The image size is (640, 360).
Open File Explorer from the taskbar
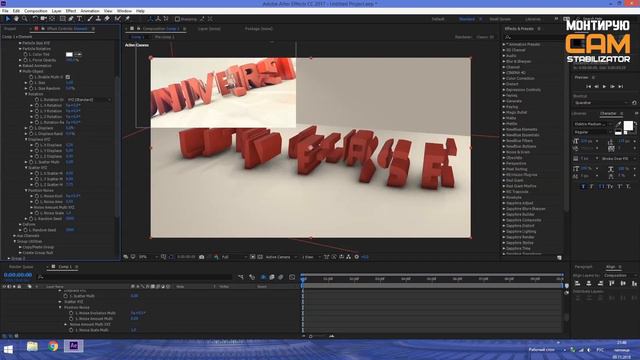tap(33, 347)
